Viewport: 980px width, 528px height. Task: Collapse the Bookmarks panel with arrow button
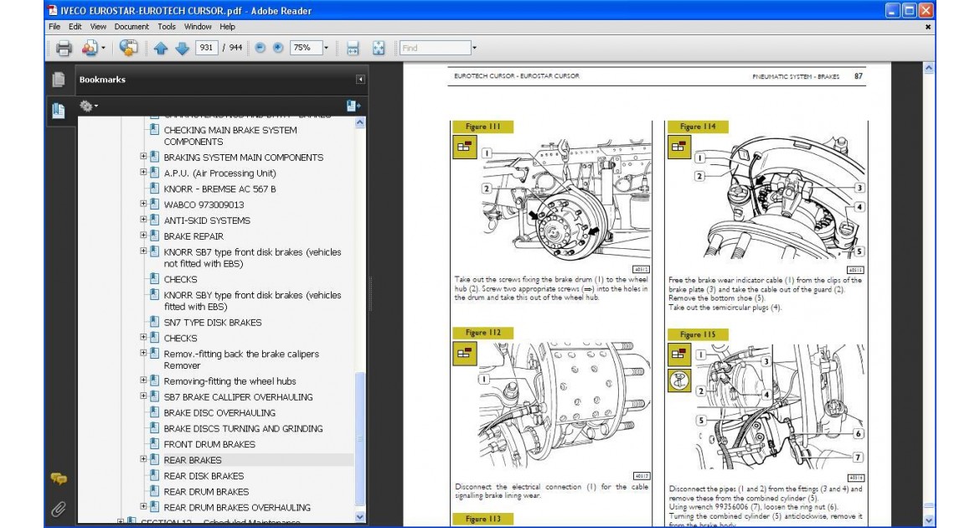point(361,80)
